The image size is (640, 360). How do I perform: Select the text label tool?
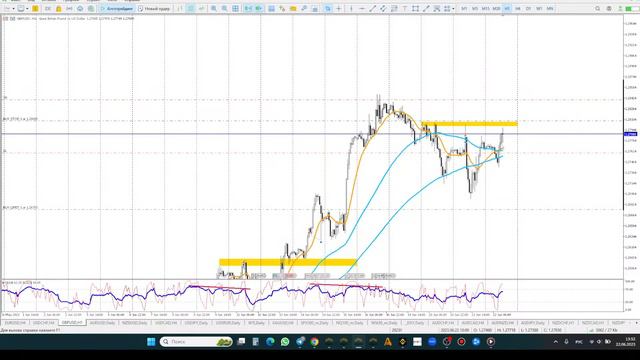[405, 9]
